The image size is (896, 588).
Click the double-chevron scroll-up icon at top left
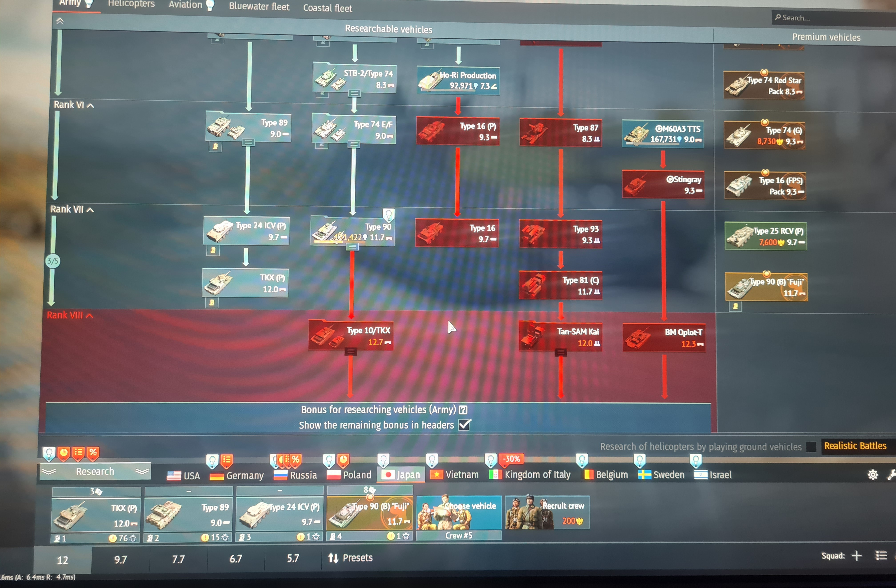point(60,21)
